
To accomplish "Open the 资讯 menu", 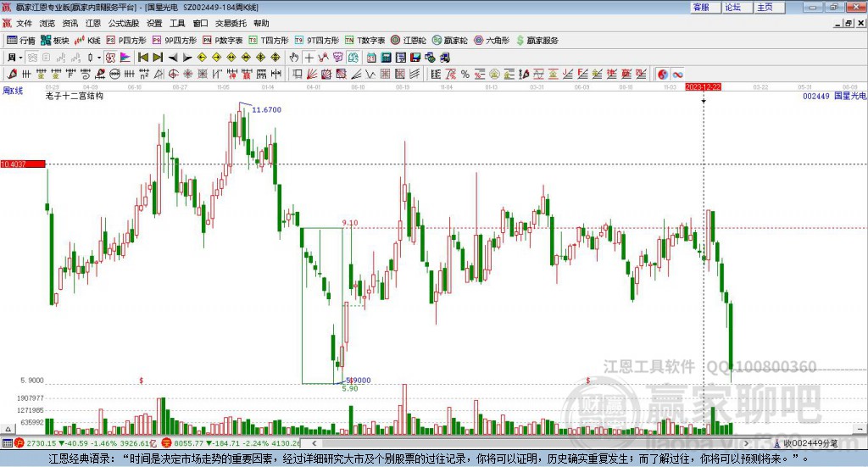I will 70,23.
